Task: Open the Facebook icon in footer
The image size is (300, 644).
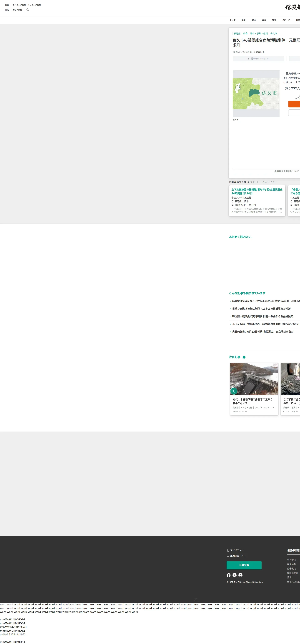Action: click(x=228, y=575)
